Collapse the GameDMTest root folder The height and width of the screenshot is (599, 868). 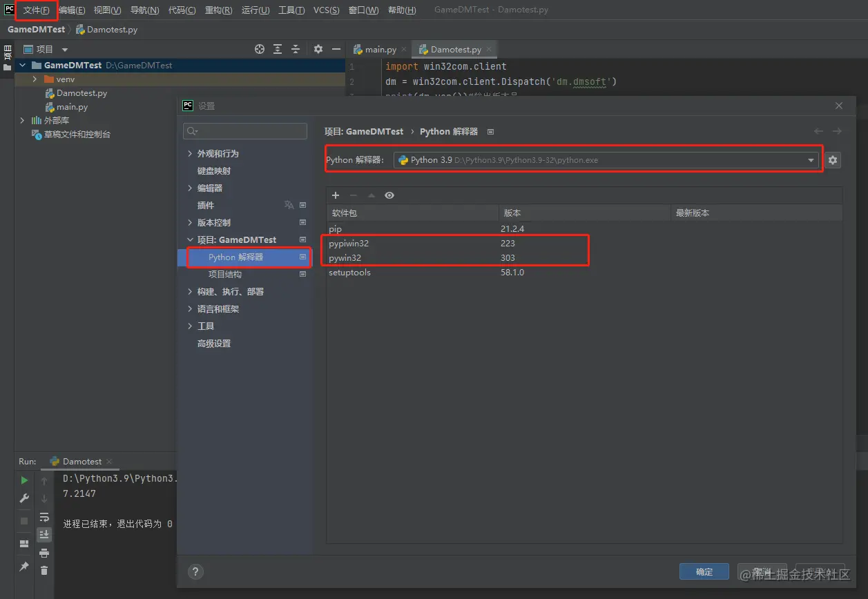(x=23, y=65)
